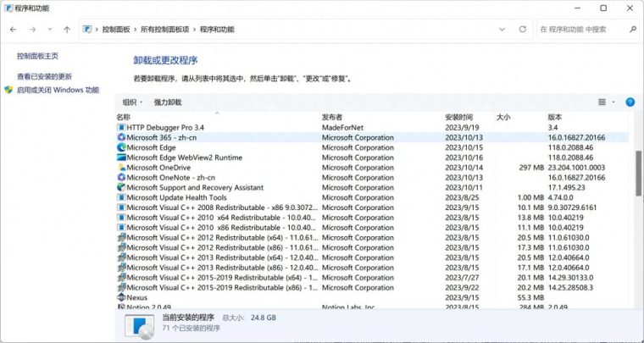The image size is (644, 343).
Task: Expand chevron after 控制面板 in address bar
Action: pos(135,30)
